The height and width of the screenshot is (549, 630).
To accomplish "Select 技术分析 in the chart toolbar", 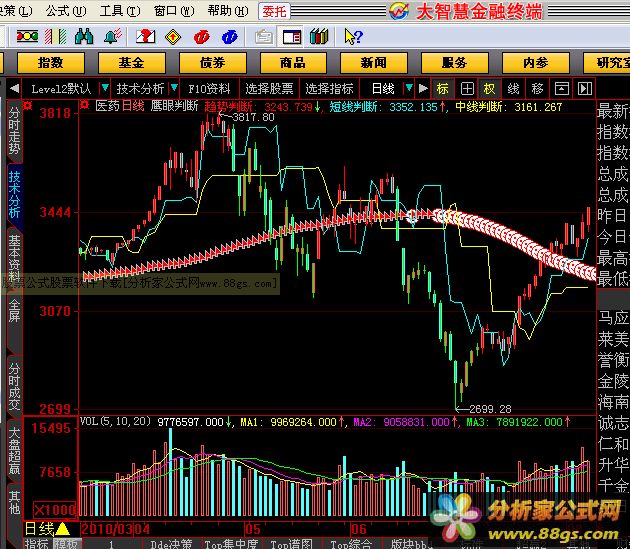I will [140, 88].
